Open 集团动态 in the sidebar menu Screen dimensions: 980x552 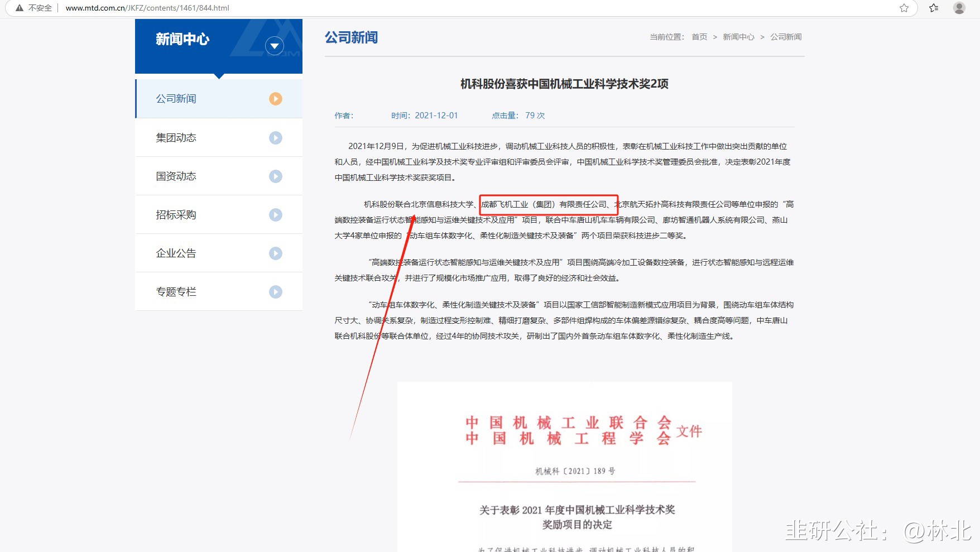tap(219, 137)
